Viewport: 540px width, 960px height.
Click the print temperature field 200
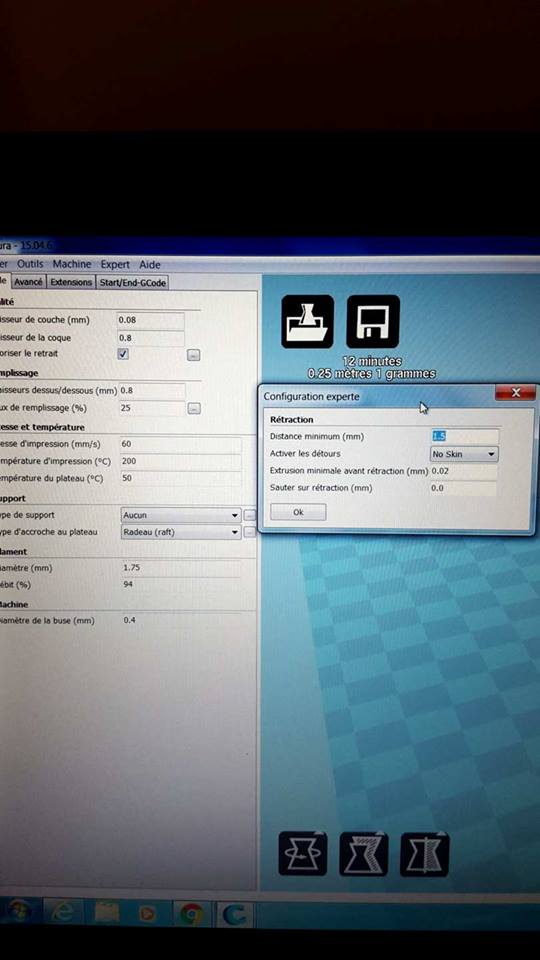coord(180,462)
